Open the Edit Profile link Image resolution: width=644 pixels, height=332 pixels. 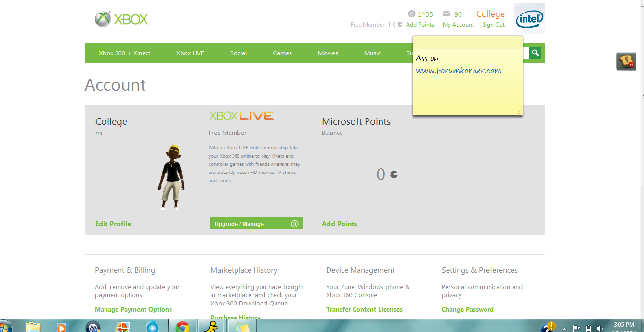(x=113, y=224)
